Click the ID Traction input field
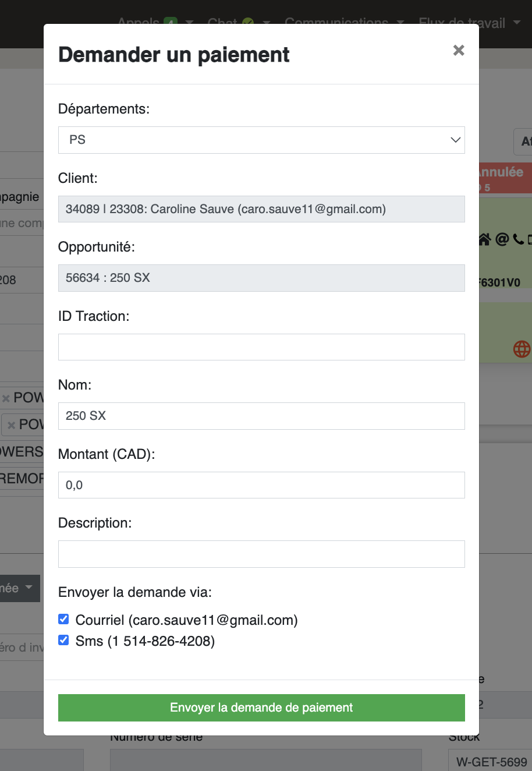Screen dimensions: 532x771 (x=261, y=347)
